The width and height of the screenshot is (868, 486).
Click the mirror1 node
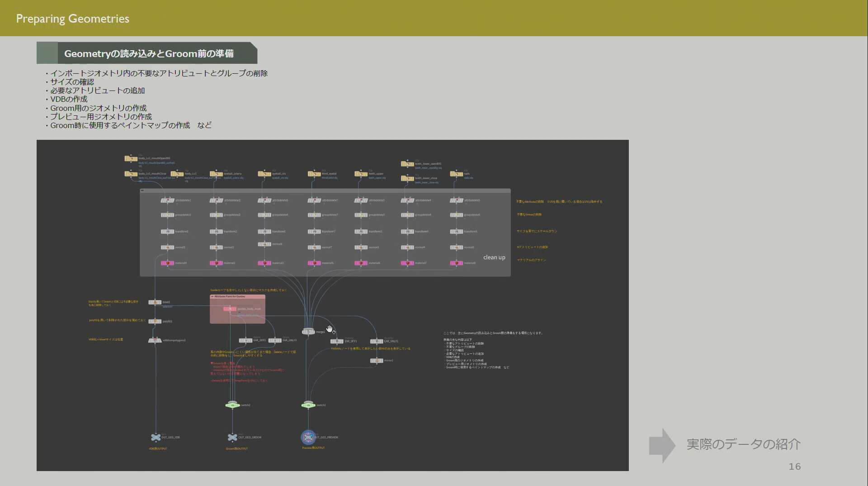click(377, 361)
